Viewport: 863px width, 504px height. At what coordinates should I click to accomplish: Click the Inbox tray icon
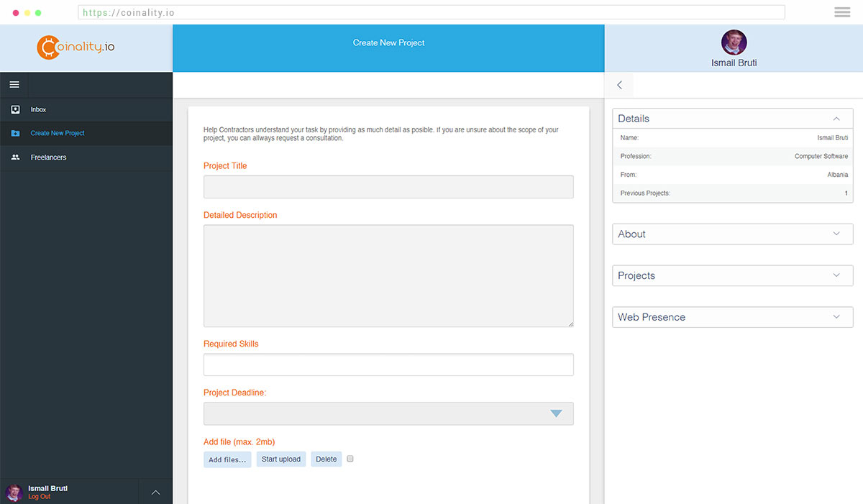coord(15,109)
